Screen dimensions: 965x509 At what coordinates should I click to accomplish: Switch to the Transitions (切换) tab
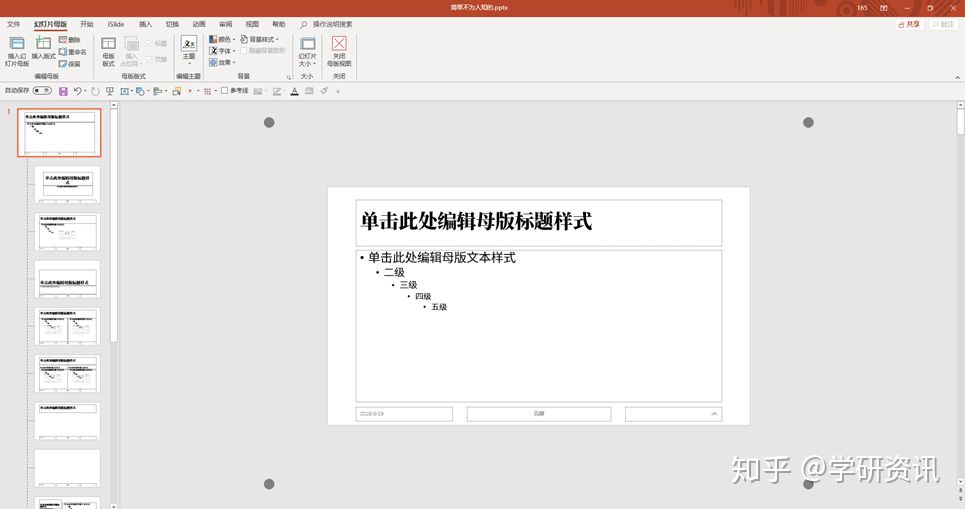coord(172,24)
